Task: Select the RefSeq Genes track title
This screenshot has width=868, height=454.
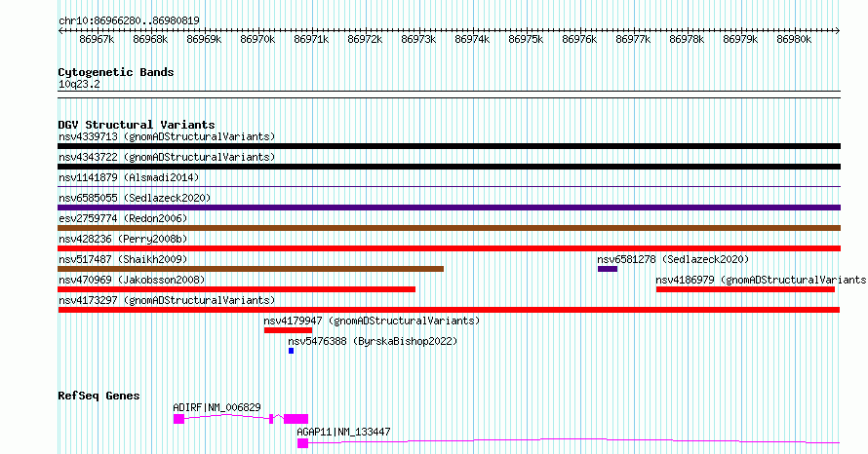Action: coord(99,396)
